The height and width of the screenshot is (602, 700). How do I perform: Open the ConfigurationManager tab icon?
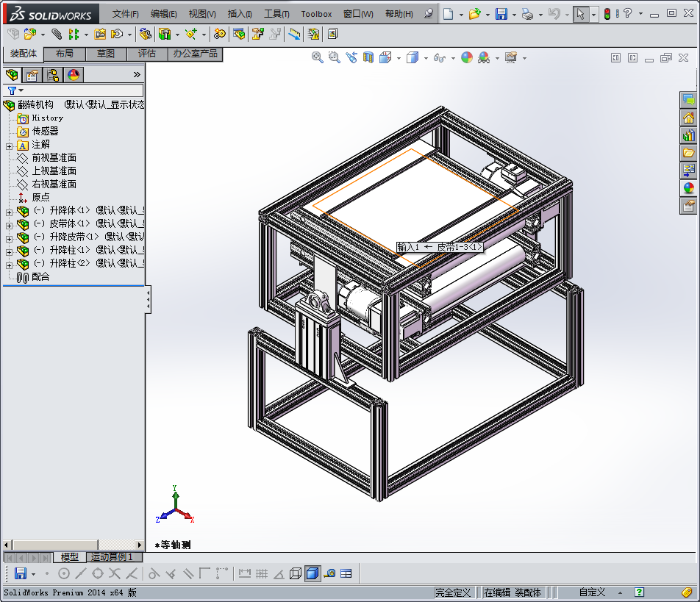(53, 74)
